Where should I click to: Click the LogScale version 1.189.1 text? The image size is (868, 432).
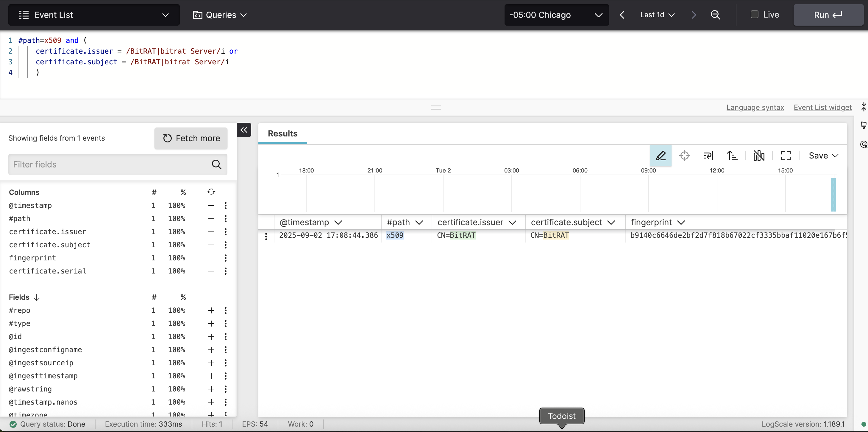tap(803, 424)
